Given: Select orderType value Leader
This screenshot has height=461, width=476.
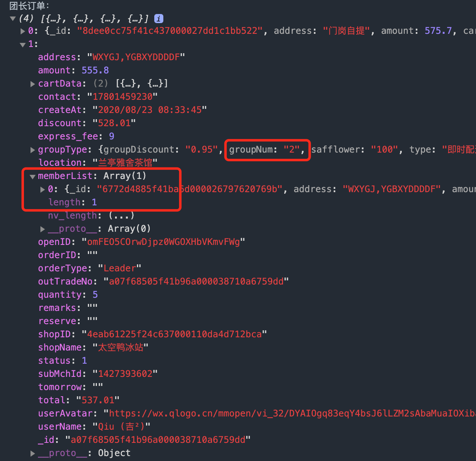Looking at the screenshot, I should point(120,268).
